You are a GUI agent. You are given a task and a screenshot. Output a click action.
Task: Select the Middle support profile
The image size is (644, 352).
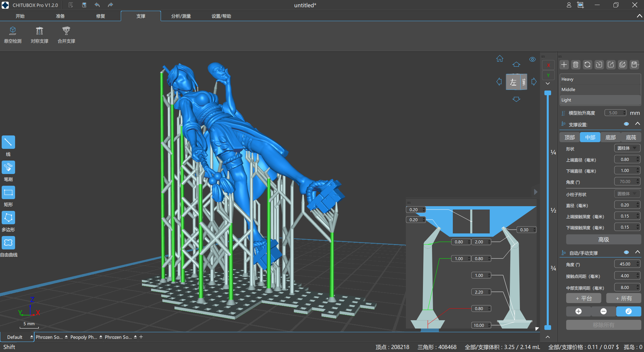tap(600, 90)
